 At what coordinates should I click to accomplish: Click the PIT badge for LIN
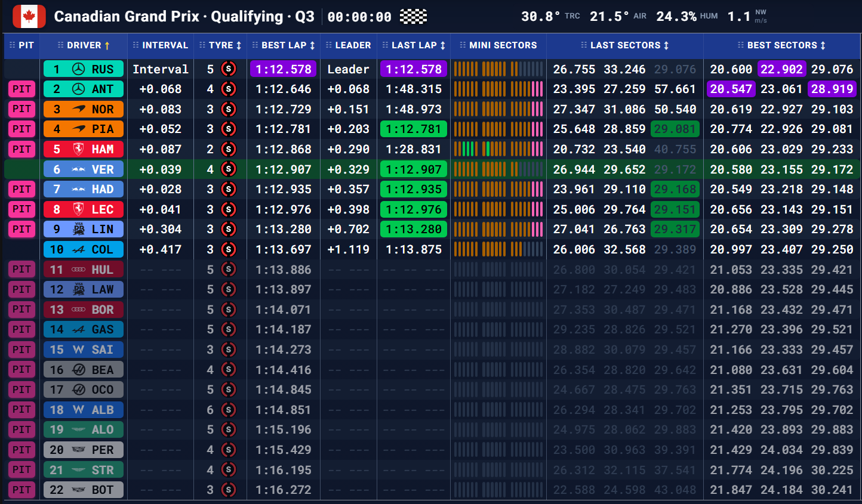[21, 230]
